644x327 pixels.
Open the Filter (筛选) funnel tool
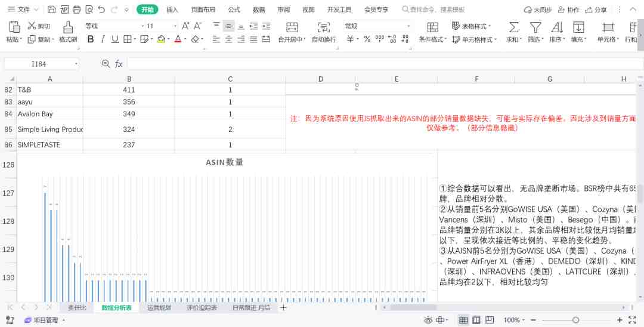pos(535,27)
